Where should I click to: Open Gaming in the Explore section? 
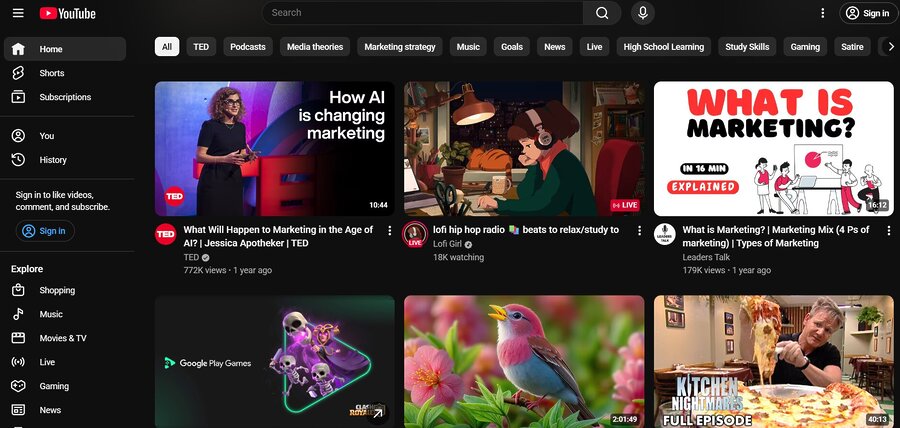[x=54, y=386]
